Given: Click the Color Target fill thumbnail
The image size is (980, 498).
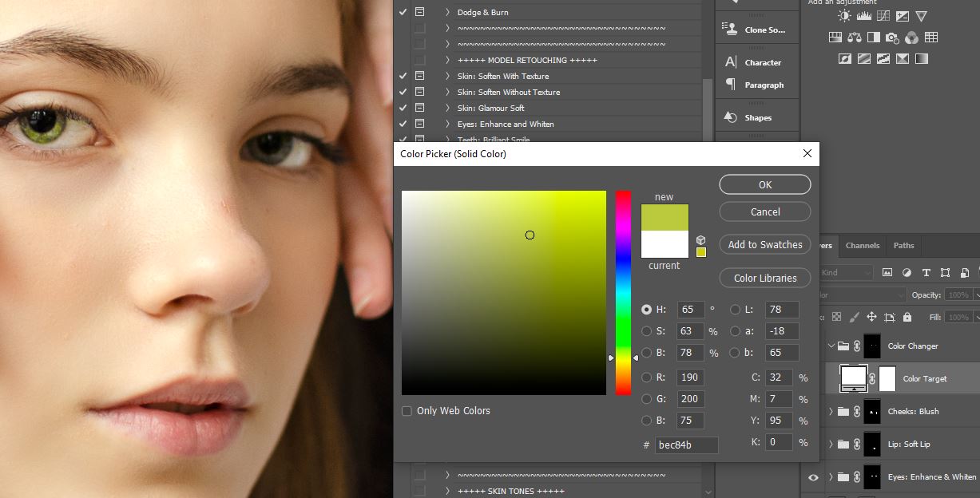Looking at the screenshot, I should (854, 377).
